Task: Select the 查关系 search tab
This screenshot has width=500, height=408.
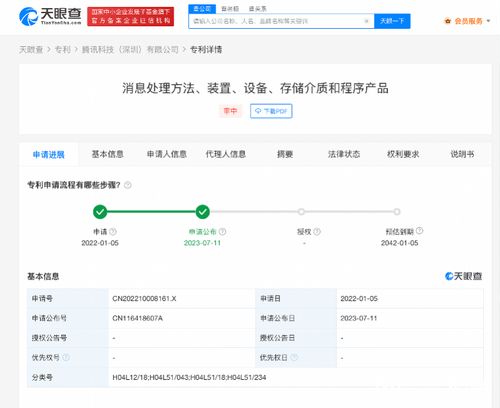Action: pos(258,9)
